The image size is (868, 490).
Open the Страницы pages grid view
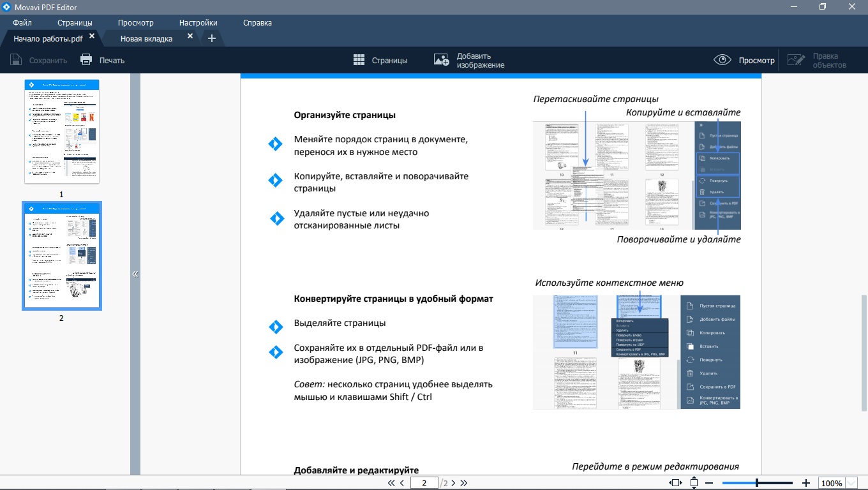[359, 60]
